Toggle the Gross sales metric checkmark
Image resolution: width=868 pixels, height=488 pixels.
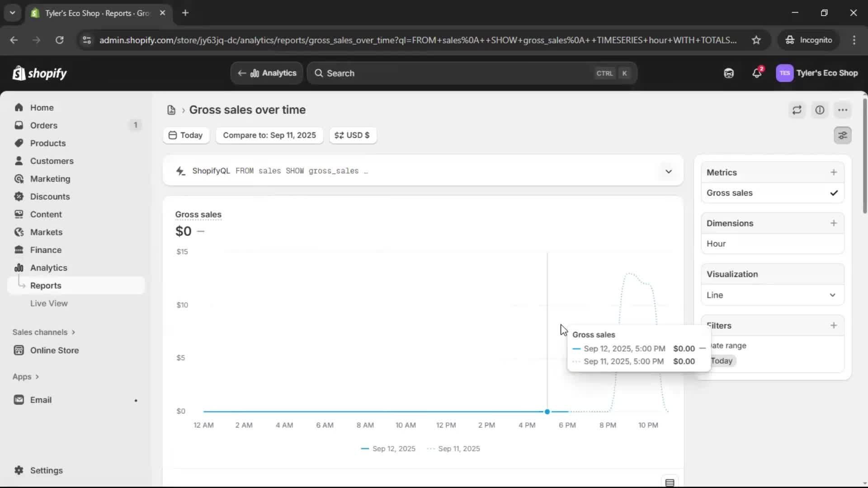(834, 193)
